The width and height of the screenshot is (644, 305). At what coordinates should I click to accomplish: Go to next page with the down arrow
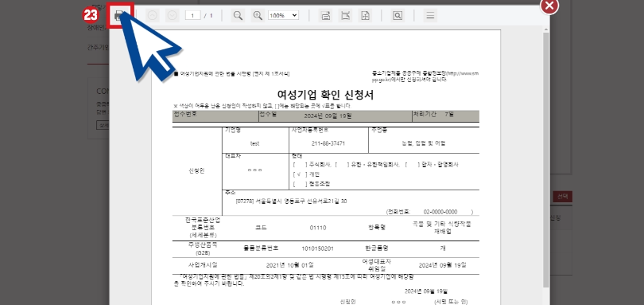tap(173, 16)
